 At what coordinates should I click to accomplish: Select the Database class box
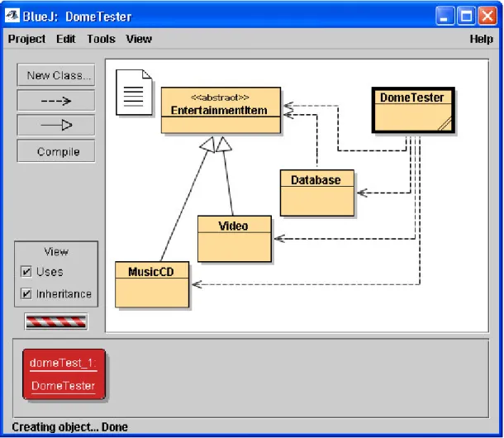tap(317, 193)
